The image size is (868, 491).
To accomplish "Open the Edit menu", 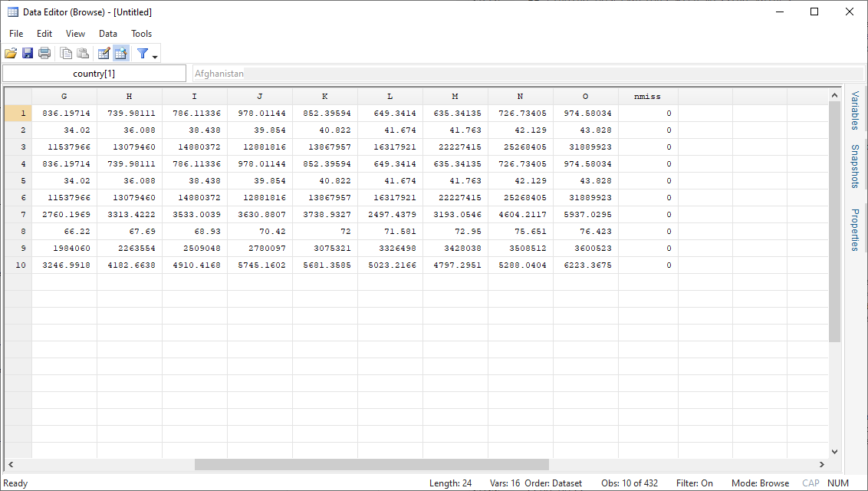I will (x=44, y=34).
